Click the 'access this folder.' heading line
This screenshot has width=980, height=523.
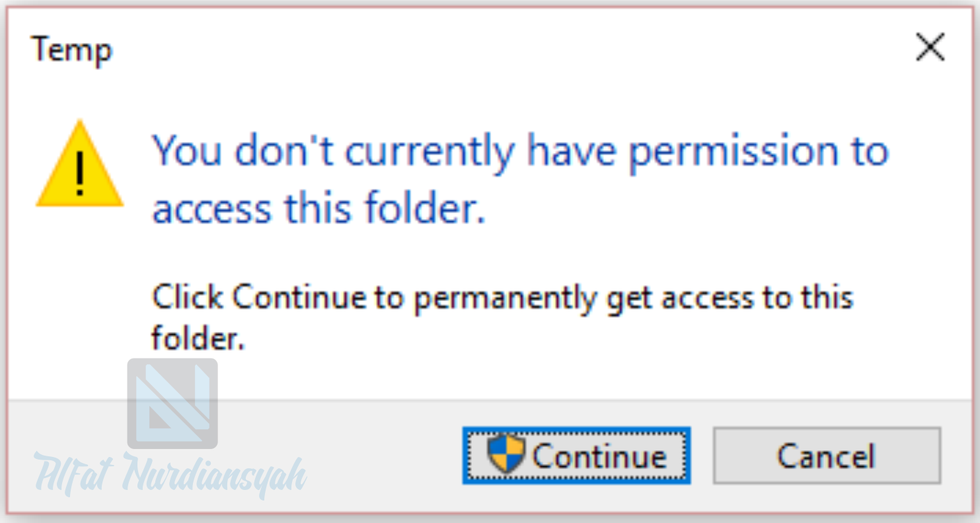pos(319,209)
